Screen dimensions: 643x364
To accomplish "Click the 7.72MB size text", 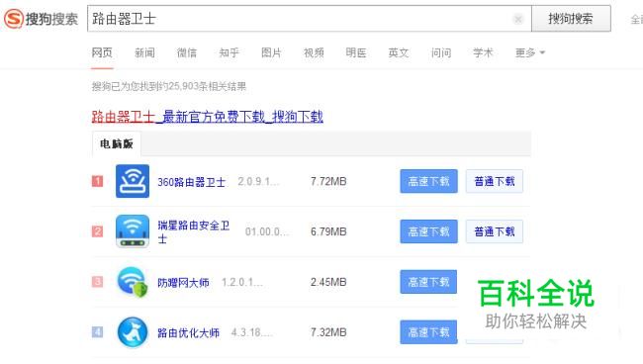I will (328, 181).
